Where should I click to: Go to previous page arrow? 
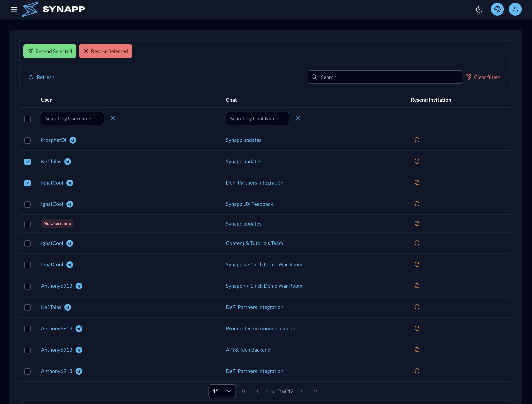[258, 391]
